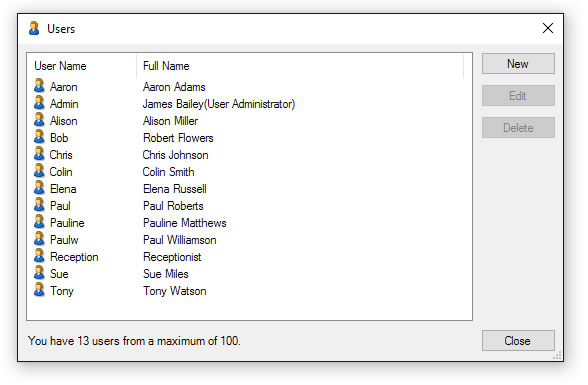Create a user with the New button

518,64
